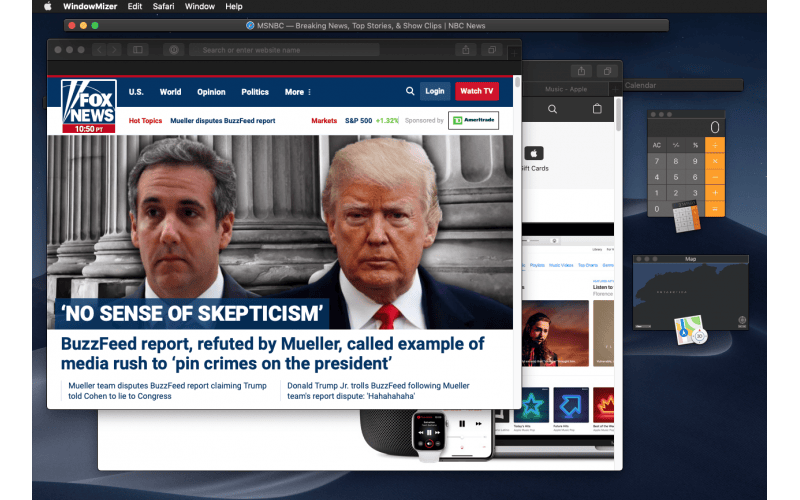Click the percent key on the Calculator
This screenshot has width=800, height=500.
(695, 145)
